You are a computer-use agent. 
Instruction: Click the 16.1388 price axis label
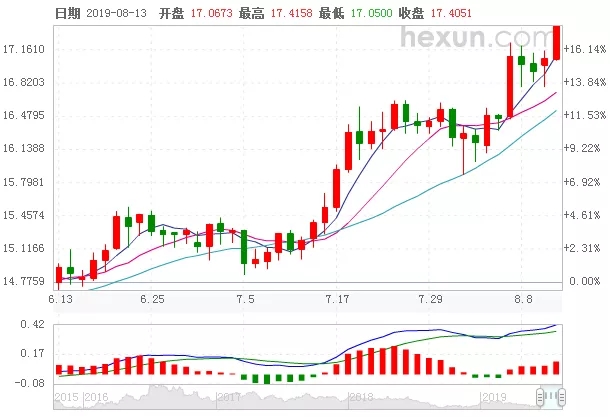pos(24,149)
